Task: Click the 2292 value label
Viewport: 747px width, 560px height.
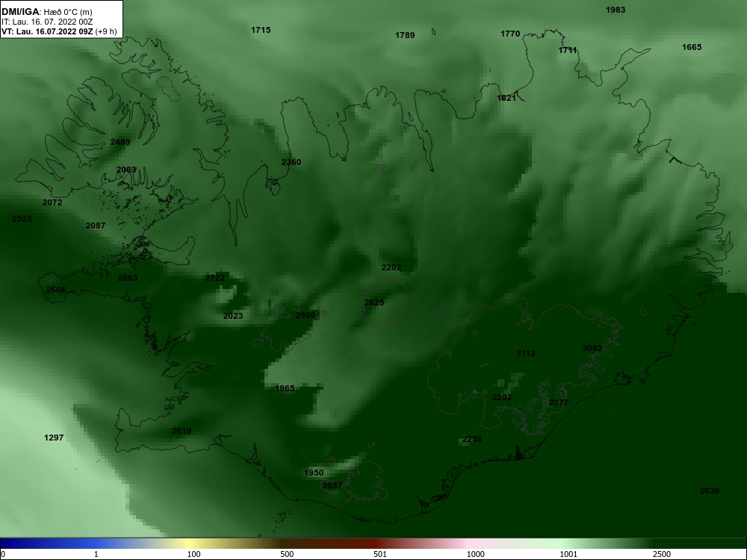Action: 502,397
